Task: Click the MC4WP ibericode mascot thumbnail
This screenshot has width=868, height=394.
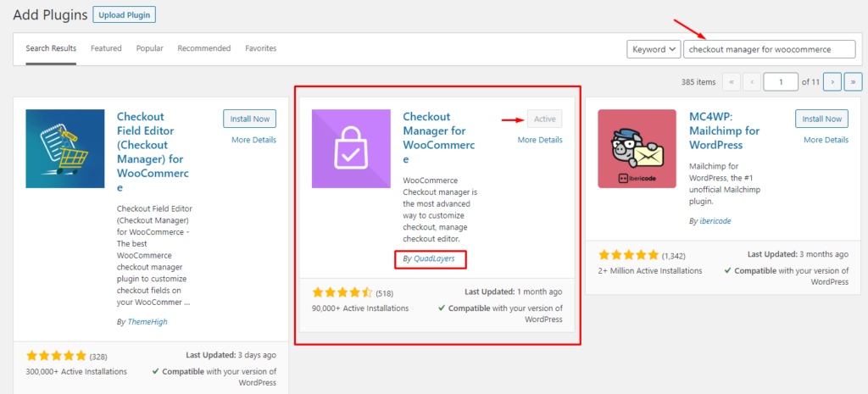Action: (x=637, y=149)
